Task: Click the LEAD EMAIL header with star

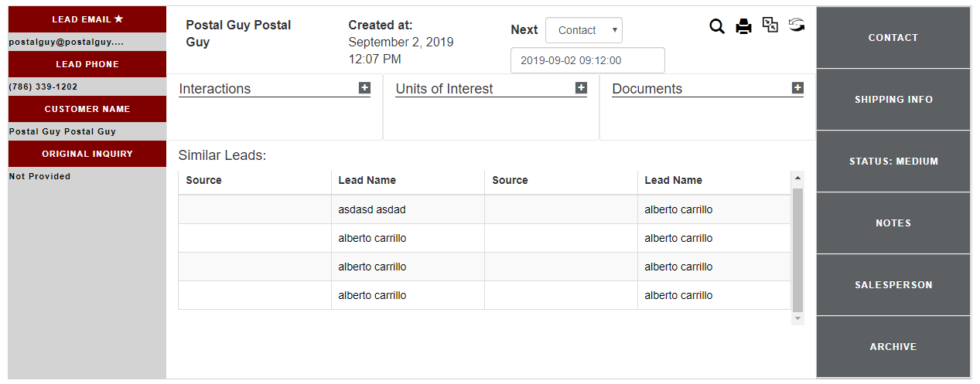Action: coord(87,19)
